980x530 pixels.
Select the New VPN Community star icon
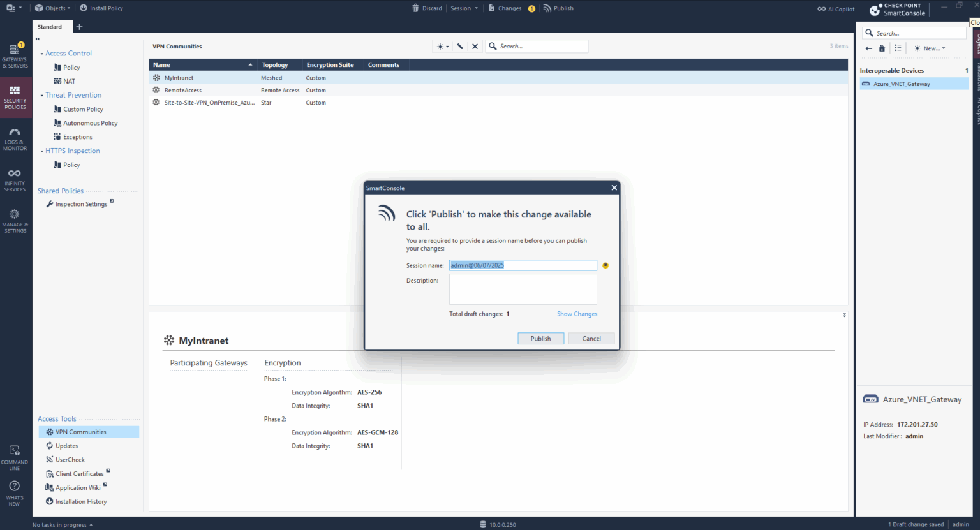[x=440, y=46]
